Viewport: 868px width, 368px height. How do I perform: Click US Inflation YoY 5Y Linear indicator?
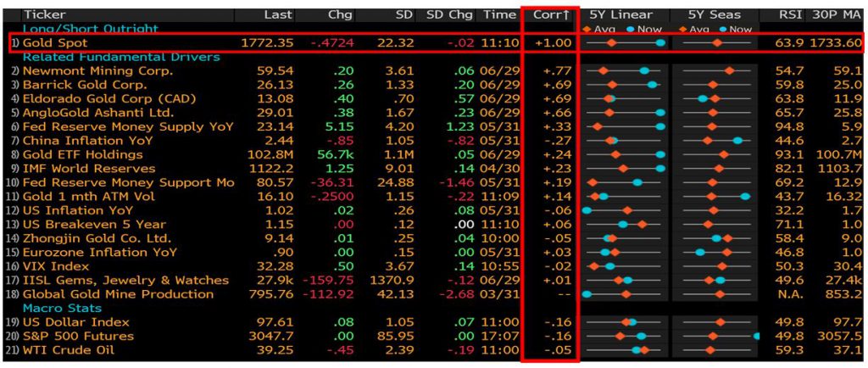pyautogui.click(x=621, y=211)
